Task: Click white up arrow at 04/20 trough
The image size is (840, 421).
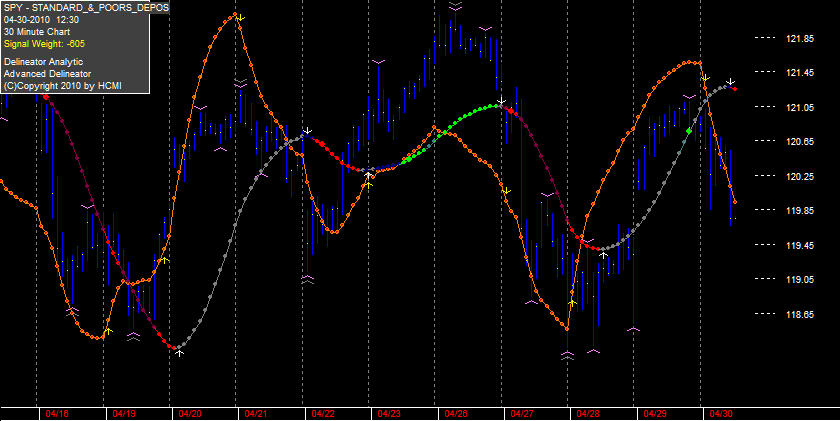Action: click(x=180, y=352)
